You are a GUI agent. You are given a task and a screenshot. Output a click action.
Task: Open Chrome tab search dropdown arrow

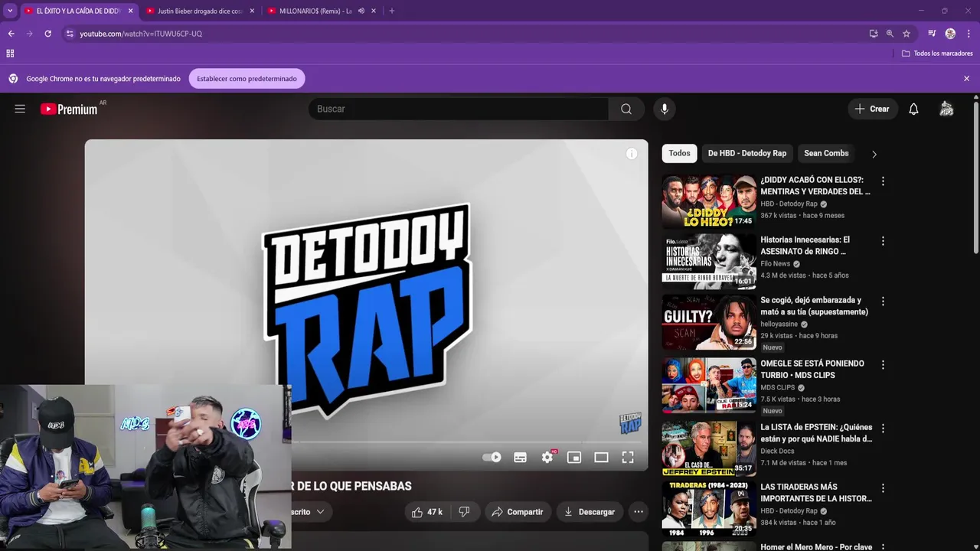[10, 11]
